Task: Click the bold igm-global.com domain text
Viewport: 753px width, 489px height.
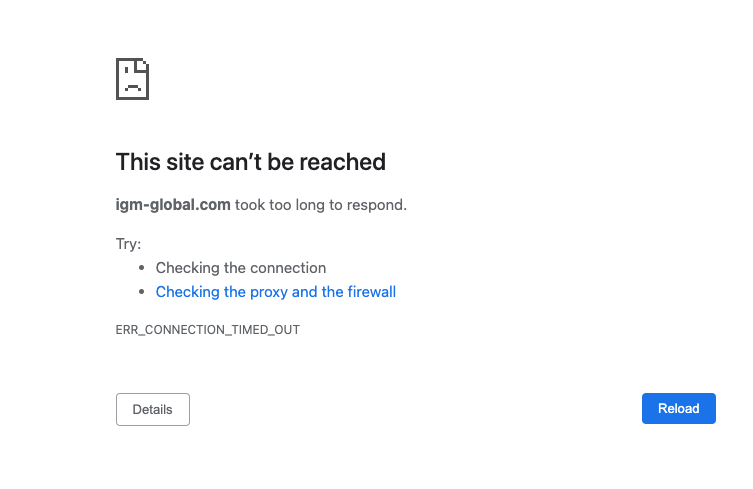Action: (x=173, y=205)
